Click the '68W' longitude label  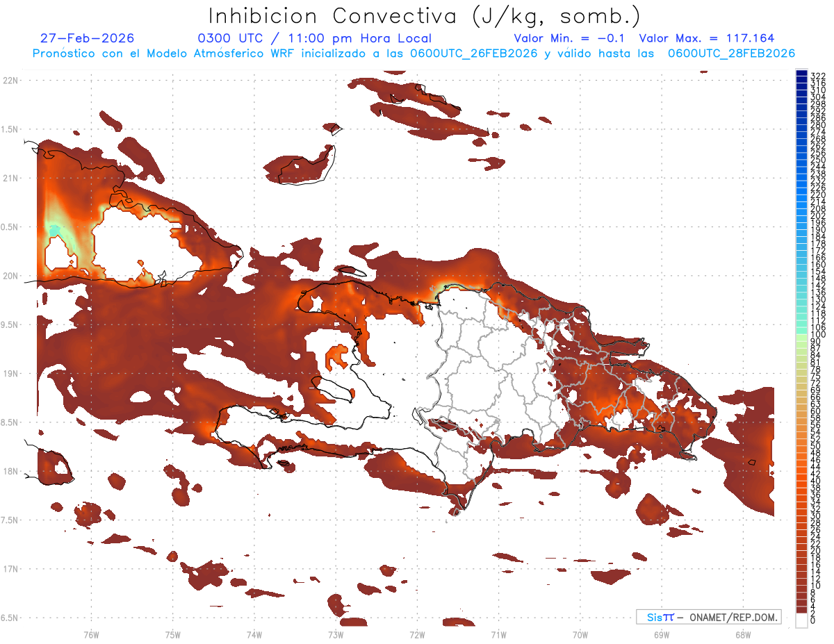[743, 635]
